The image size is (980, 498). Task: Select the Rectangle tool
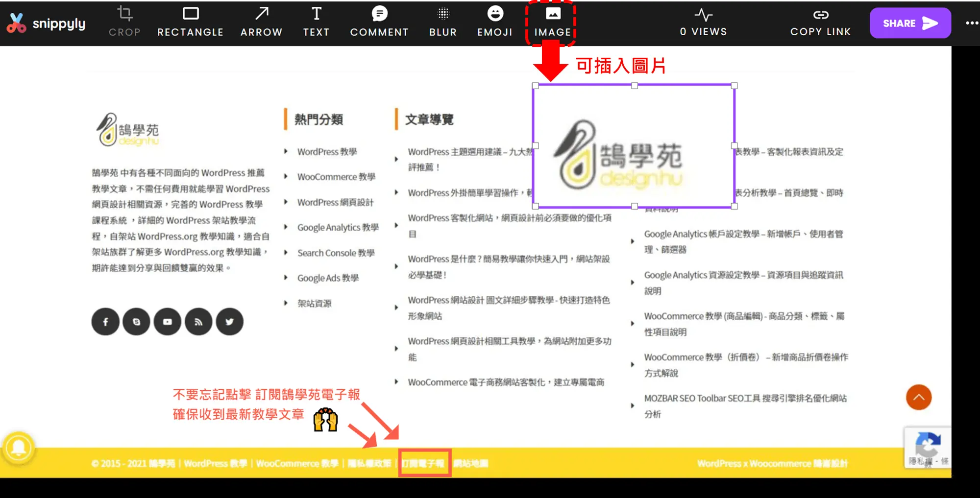[x=190, y=22]
